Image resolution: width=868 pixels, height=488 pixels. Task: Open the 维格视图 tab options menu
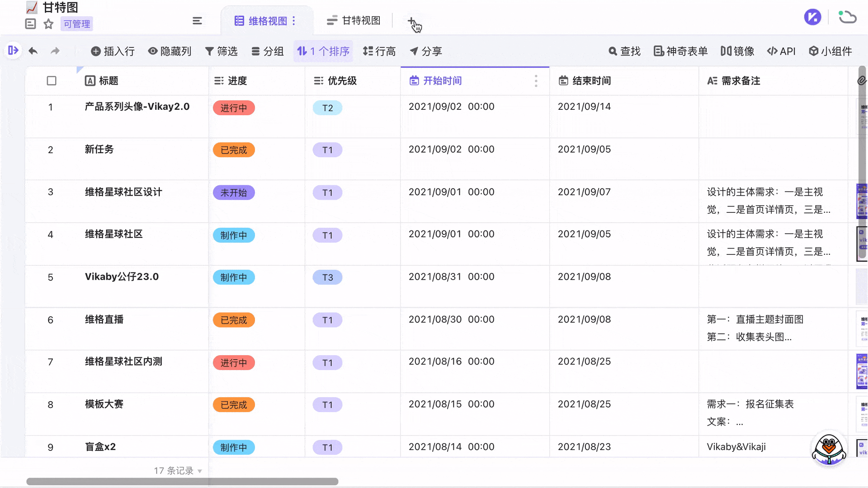tap(294, 21)
